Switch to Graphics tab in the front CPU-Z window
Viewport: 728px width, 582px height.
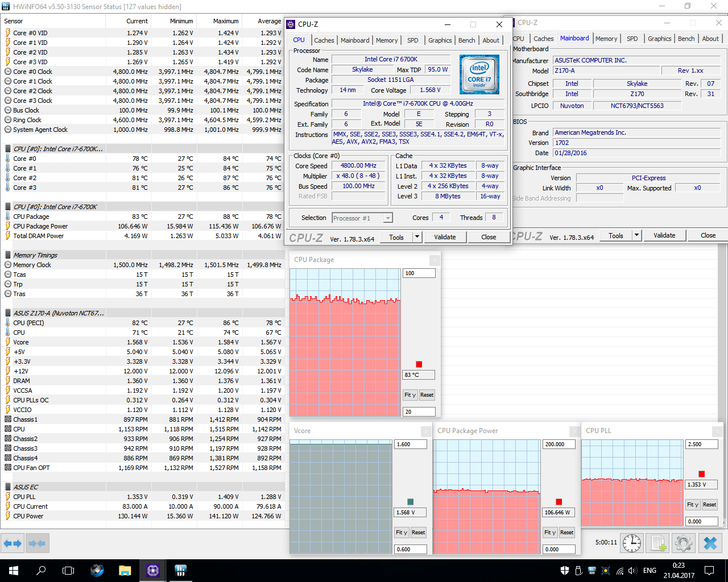[440, 40]
